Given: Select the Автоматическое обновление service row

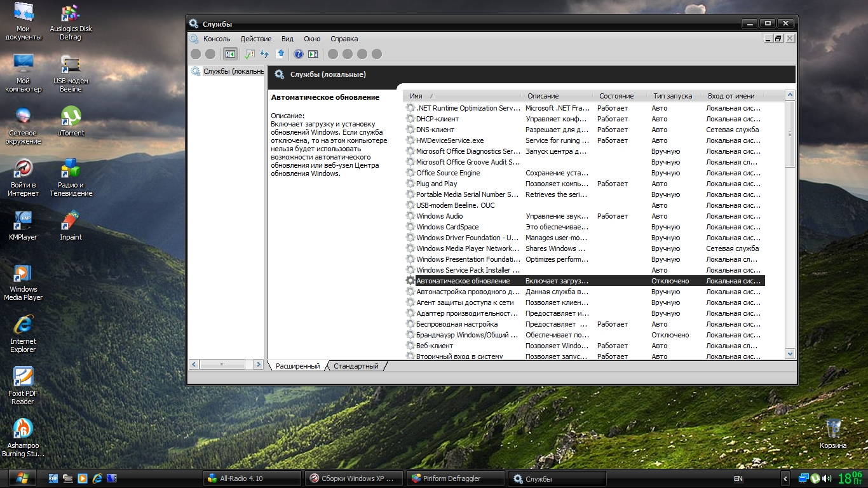Looking at the screenshot, I should coord(585,281).
